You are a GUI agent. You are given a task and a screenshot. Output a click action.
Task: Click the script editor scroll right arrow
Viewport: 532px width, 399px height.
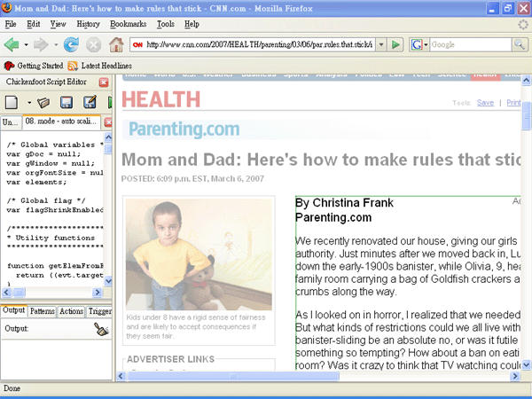[98, 292]
